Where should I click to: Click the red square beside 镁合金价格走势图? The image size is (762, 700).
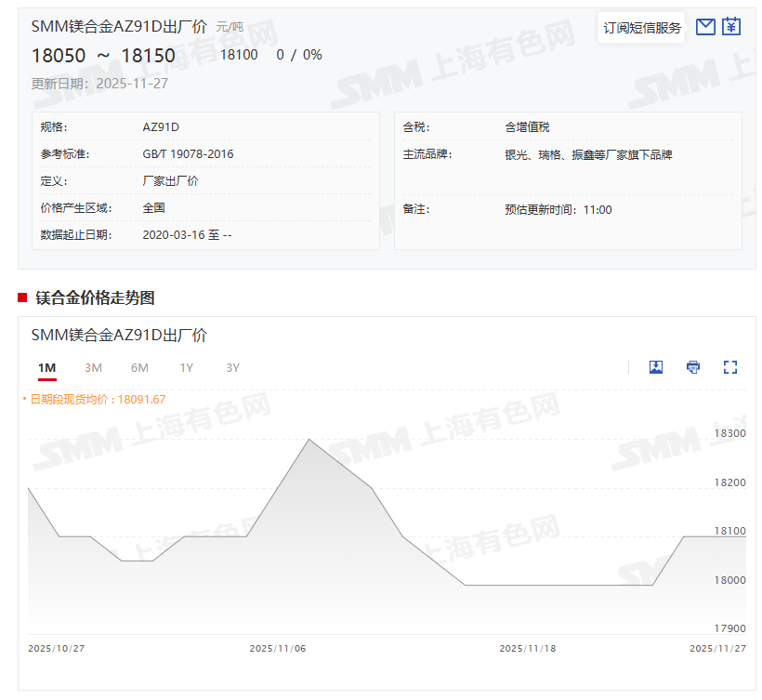[x=22, y=297]
